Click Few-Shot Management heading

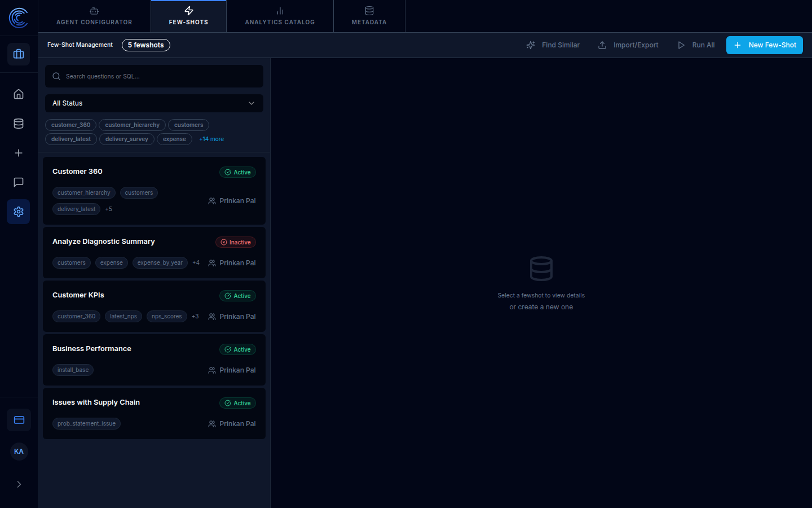click(x=80, y=45)
